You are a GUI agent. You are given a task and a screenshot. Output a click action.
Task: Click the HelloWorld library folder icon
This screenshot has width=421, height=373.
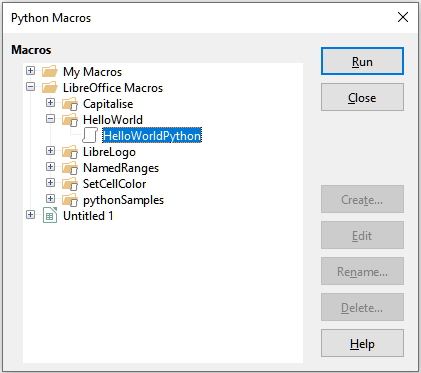coord(70,120)
